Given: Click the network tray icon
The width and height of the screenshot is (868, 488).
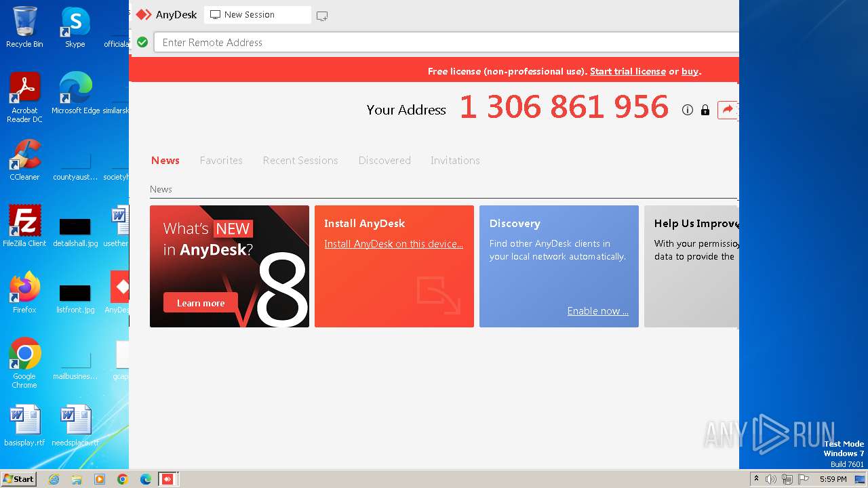Looking at the screenshot, I should click(x=787, y=479).
